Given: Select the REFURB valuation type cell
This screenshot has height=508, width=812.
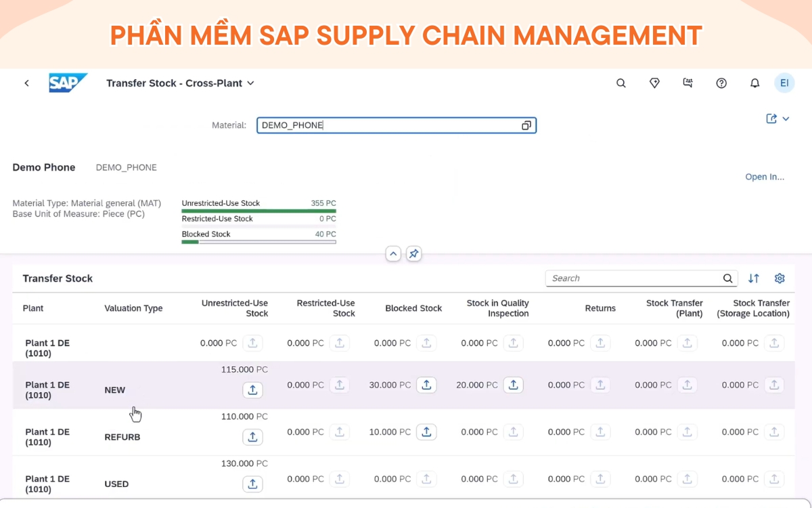Looking at the screenshot, I should tap(122, 437).
